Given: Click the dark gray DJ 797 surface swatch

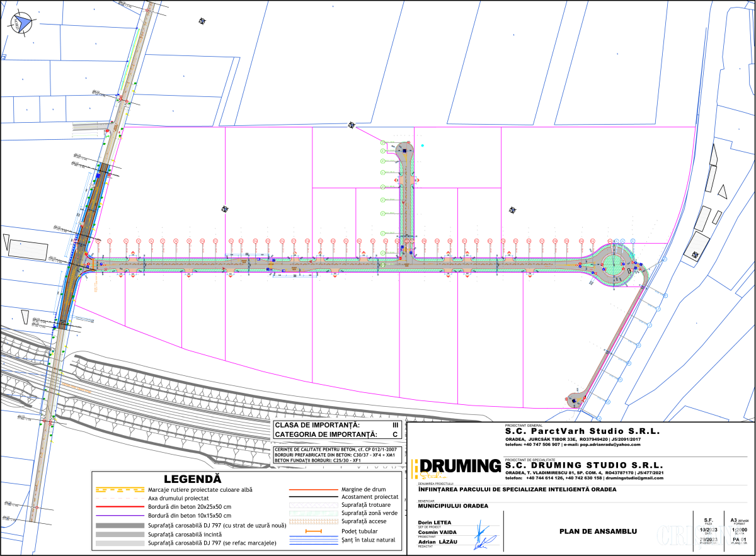Looking at the screenshot, I should tap(120, 525).
